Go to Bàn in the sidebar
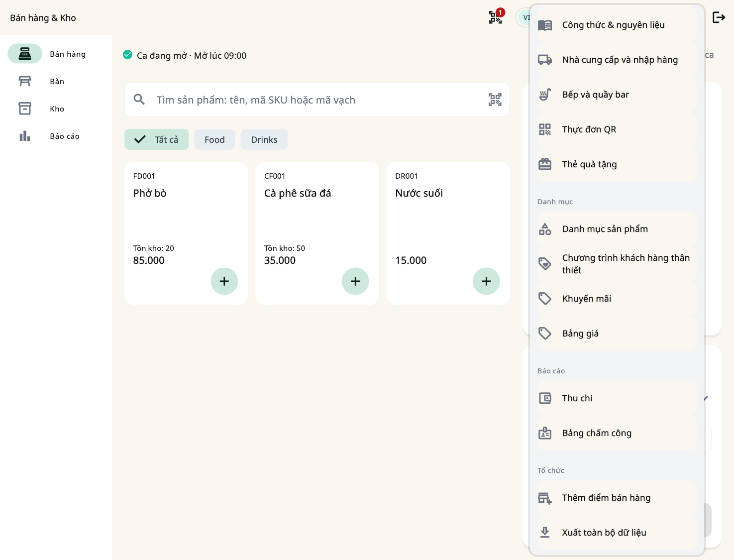734x560 pixels. (x=56, y=81)
